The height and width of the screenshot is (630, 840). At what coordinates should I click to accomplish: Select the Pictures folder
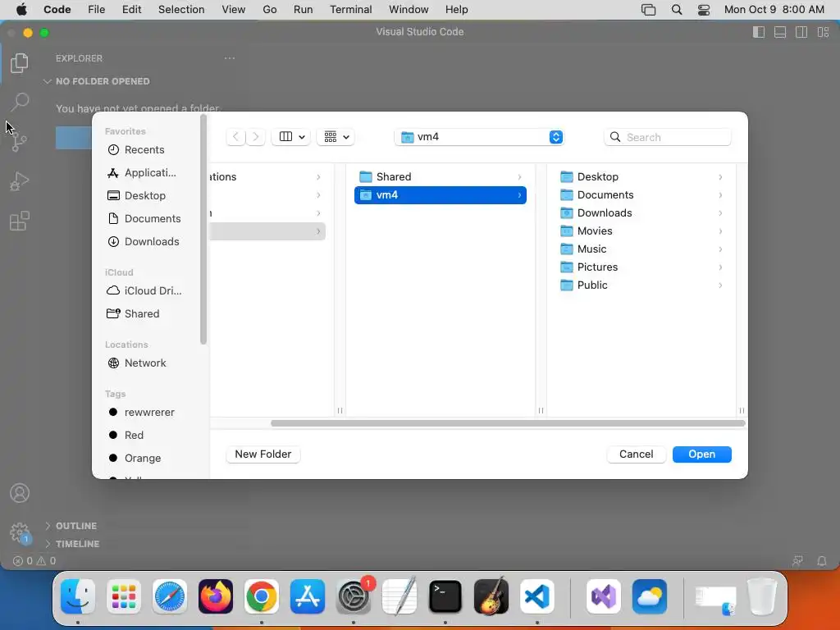(641, 267)
